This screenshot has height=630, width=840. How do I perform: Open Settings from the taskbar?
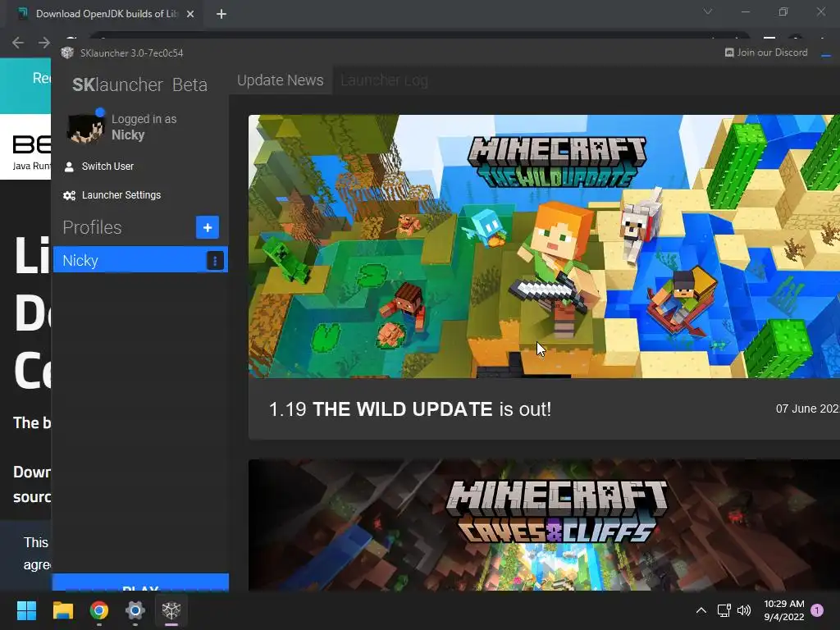coord(135,610)
